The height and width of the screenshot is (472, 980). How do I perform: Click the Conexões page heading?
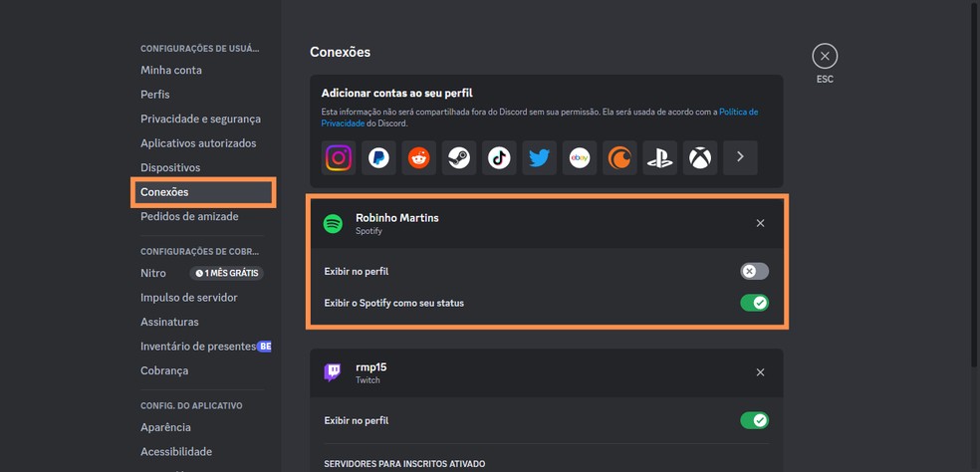[340, 53]
